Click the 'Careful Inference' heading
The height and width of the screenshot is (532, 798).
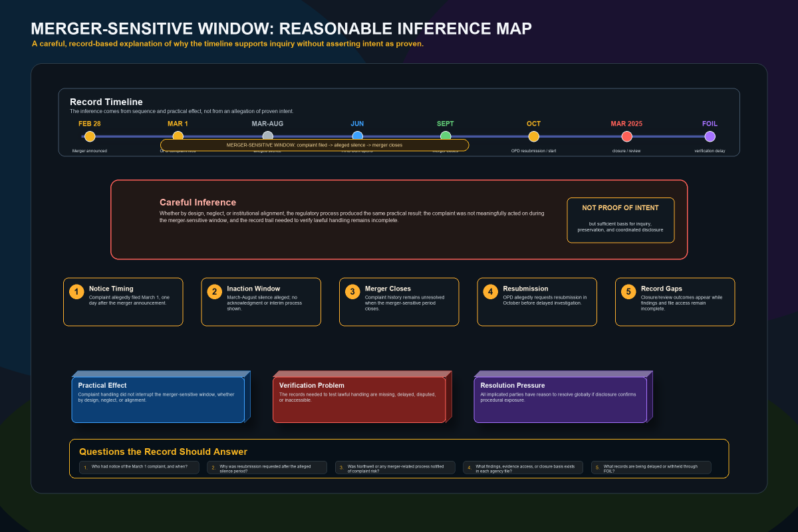(198, 202)
